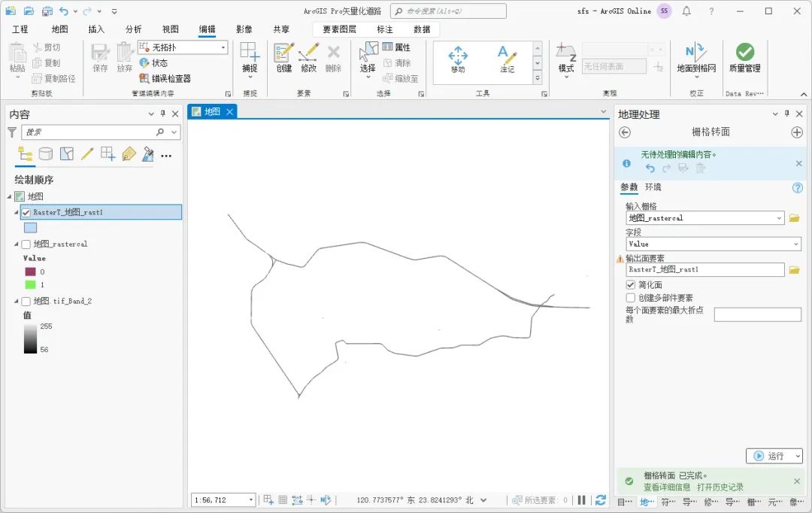Browse for input raster folder icon
The height and width of the screenshot is (513, 812).
794,218
